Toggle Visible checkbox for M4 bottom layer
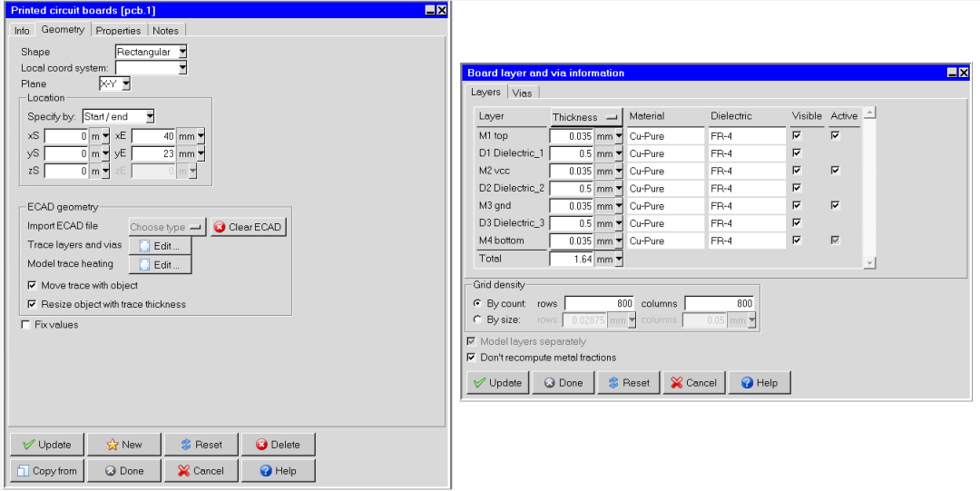980x491 pixels. [x=797, y=241]
